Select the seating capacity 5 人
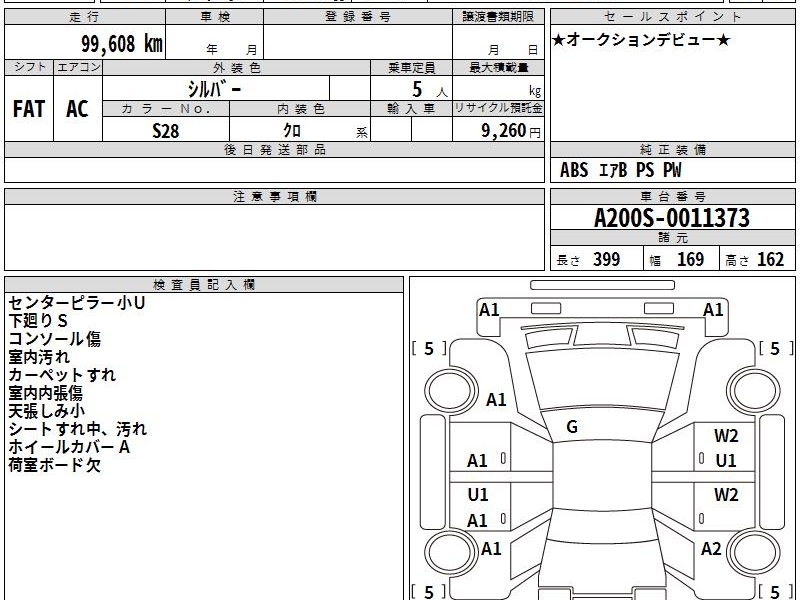The width and height of the screenshot is (800, 600). click(x=429, y=90)
